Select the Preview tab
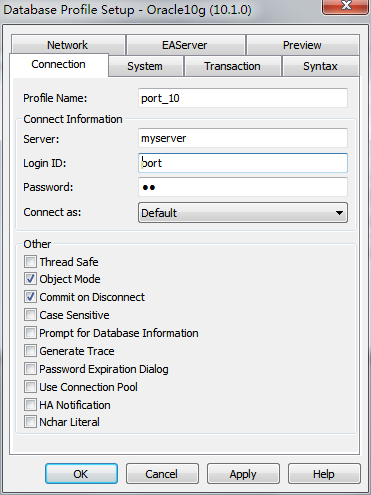371x495 pixels. point(302,45)
